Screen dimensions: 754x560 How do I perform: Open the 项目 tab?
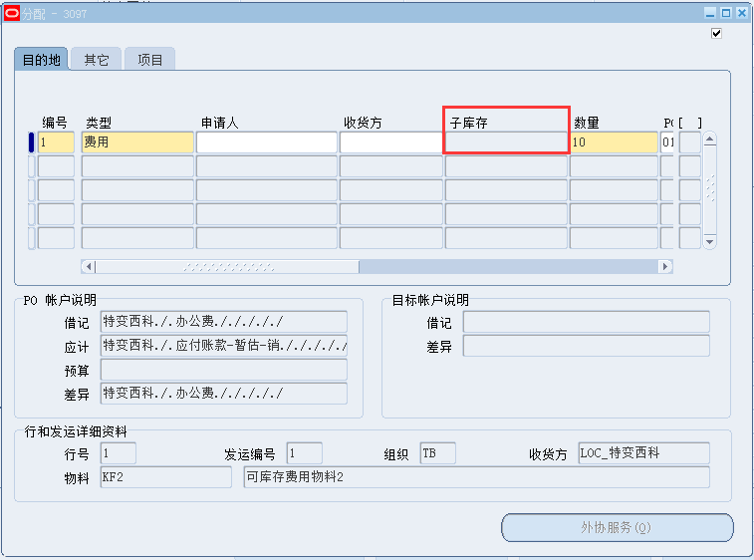[x=150, y=59]
